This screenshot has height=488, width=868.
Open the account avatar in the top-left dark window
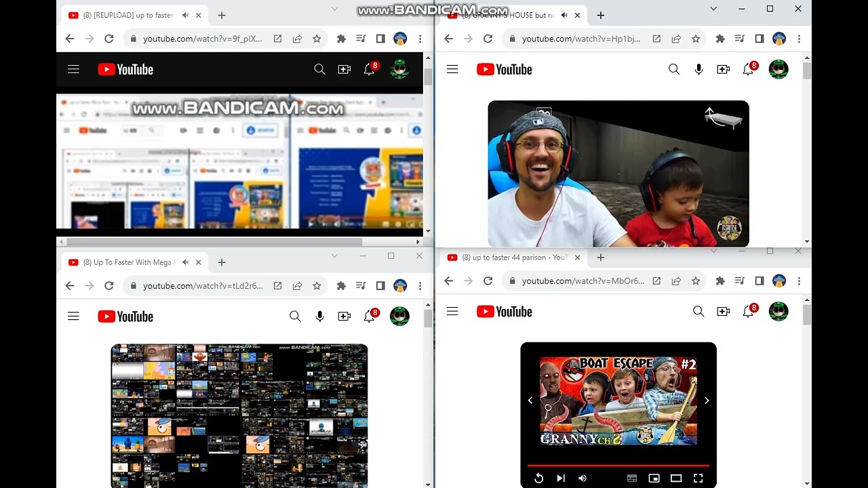399,69
